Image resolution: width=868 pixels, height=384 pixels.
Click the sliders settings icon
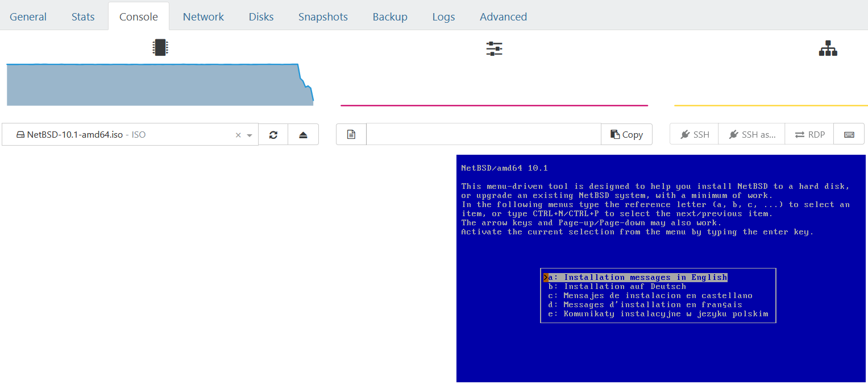[x=494, y=49]
